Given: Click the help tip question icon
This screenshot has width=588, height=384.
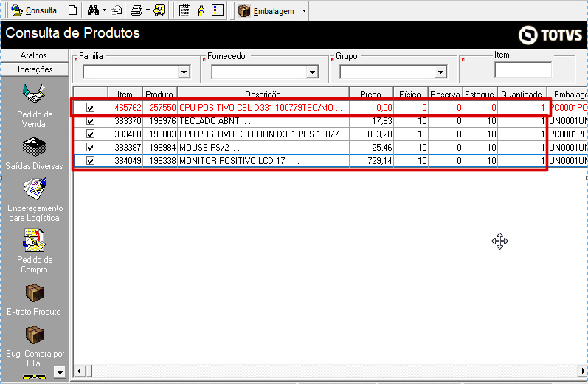Looking at the screenshot, I should pos(159,10).
